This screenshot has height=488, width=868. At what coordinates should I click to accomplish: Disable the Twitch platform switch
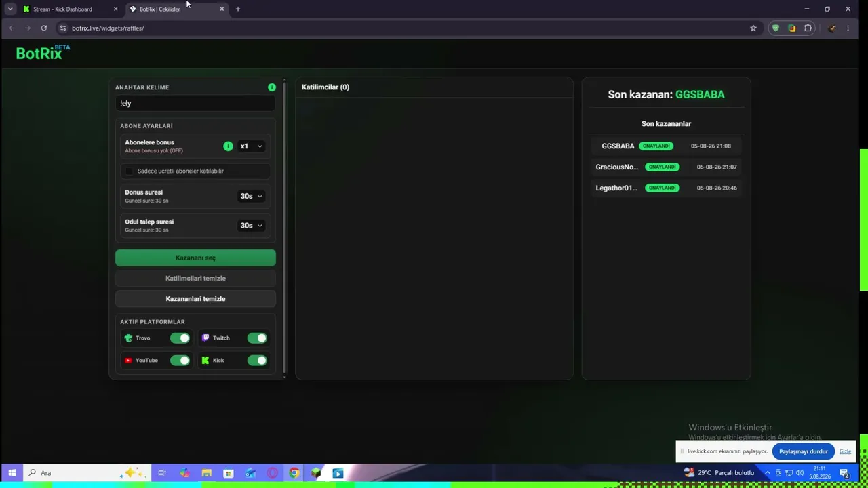click(x=257, y=338)
